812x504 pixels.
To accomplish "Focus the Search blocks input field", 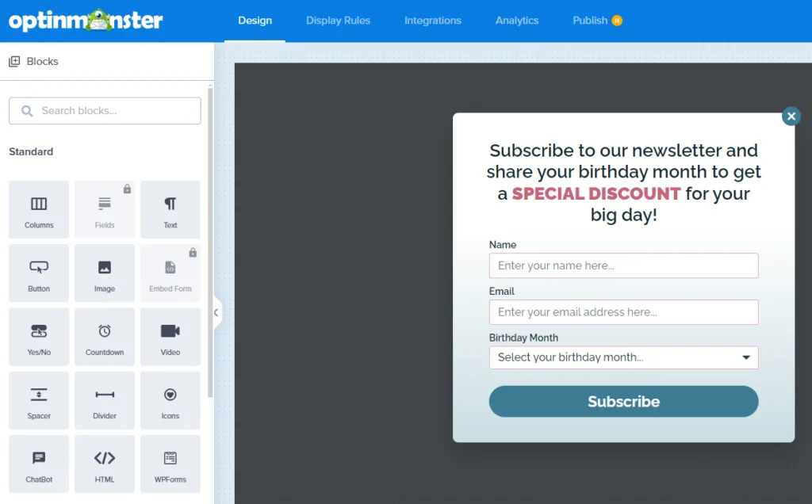I will pos(105,111).
